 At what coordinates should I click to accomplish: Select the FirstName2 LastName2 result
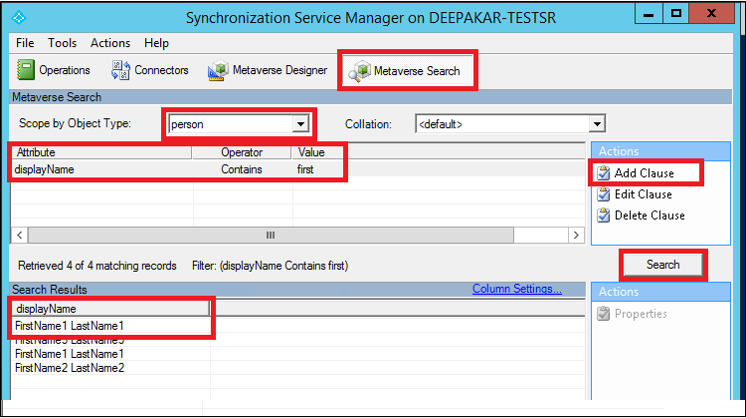(70, 368)
